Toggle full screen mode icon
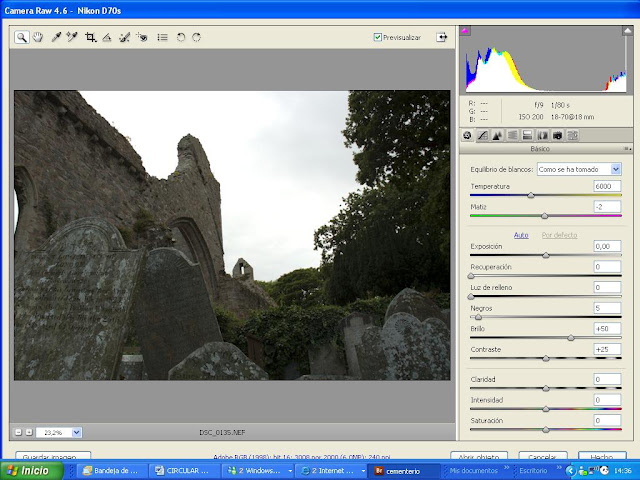The height and width of the screenshot is (480, 640). [442, 37]
